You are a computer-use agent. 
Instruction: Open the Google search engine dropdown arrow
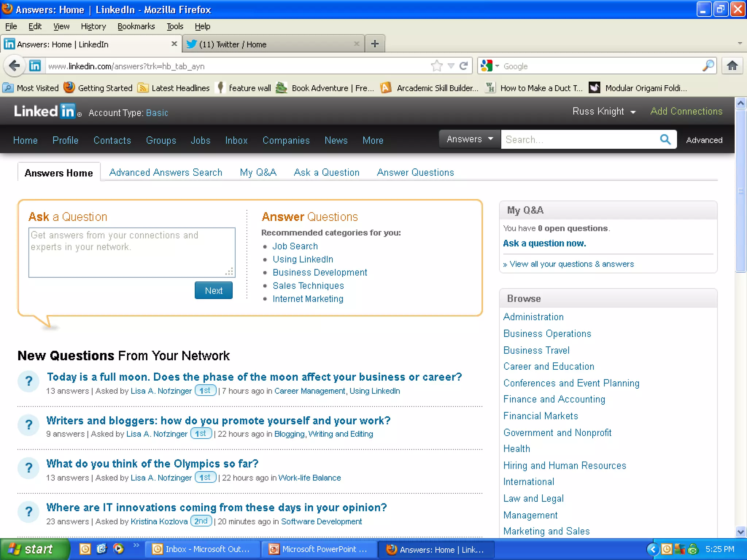[497, 66]
